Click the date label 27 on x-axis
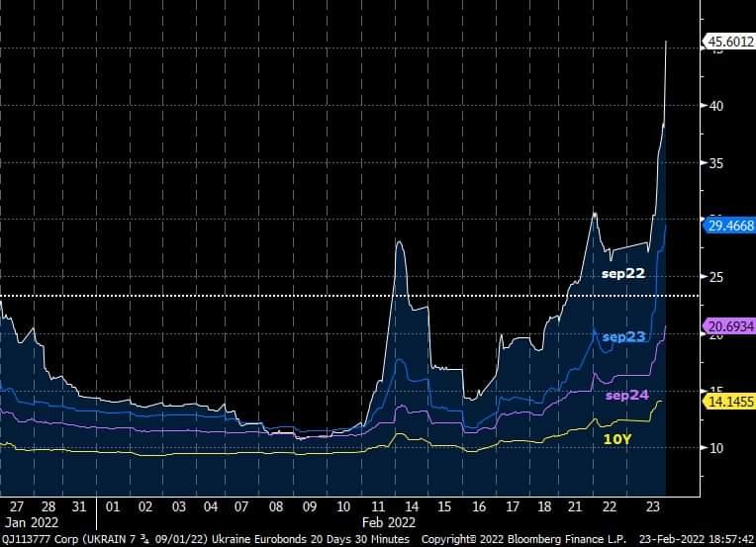Screen dimensions: 756x547 coord(17,507)
